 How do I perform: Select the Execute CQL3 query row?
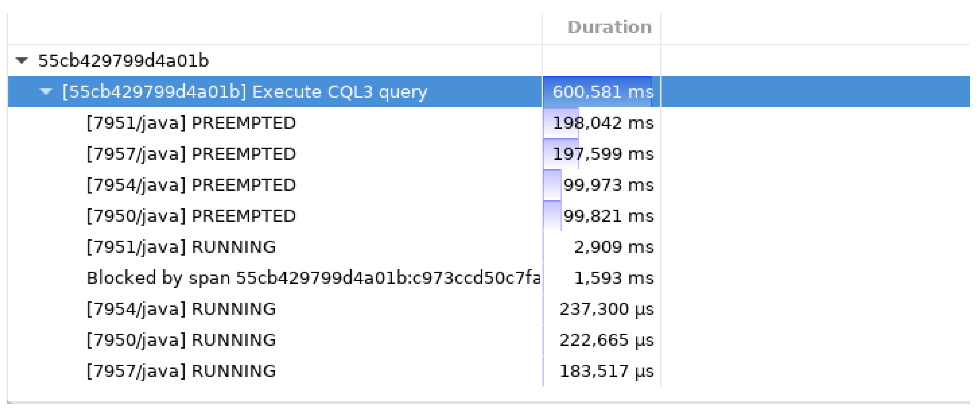click(244, 92)
